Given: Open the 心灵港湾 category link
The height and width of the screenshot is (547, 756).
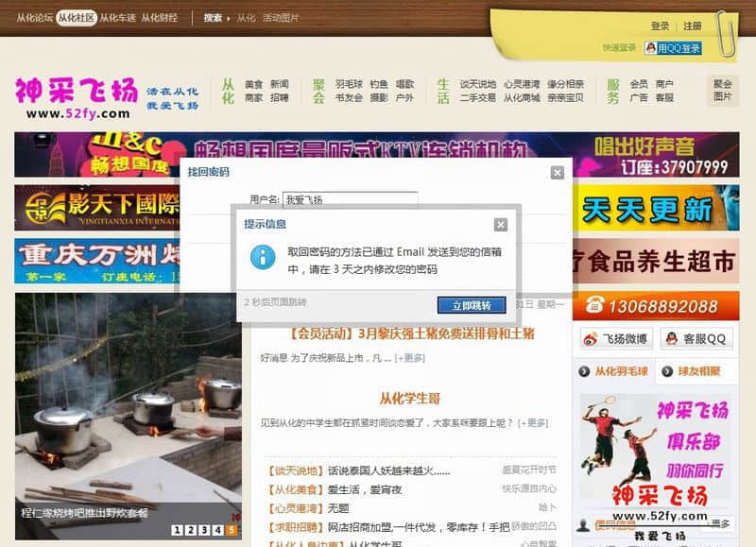Looking at the screenshot, I should coord(522,84).
